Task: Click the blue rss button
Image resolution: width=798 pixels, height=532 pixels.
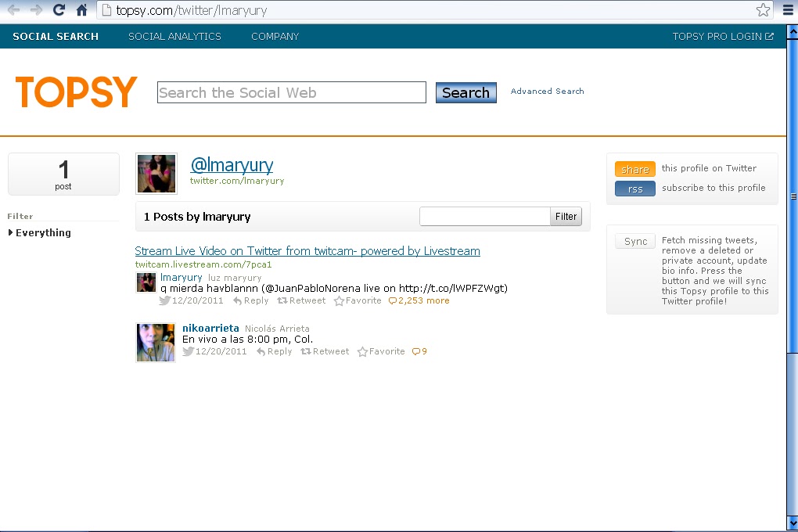Action: coord(635,189)
